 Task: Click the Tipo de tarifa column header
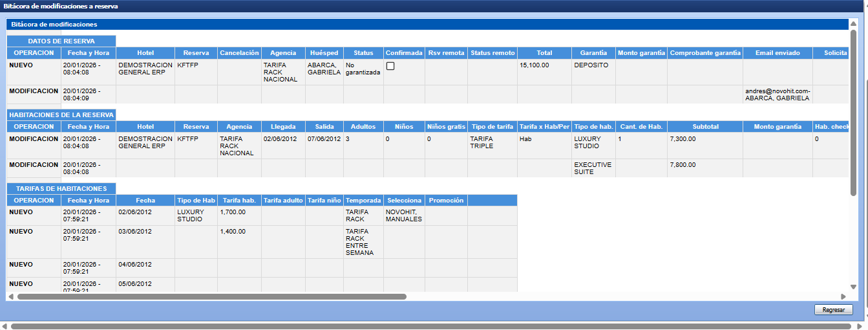pyautogui.click(x=492, y=127)
